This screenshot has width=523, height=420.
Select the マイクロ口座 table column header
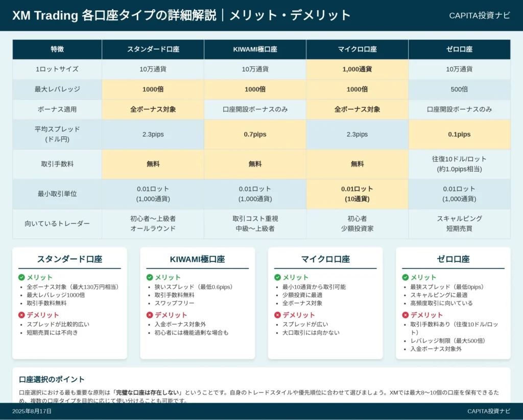point(357,50)
